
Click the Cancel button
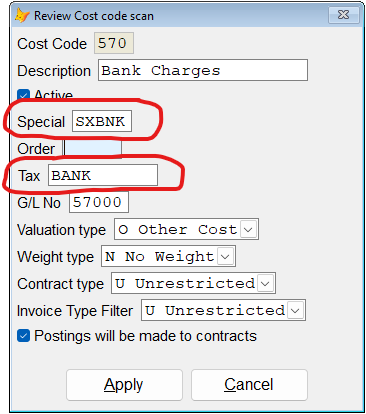pos(249,385)
